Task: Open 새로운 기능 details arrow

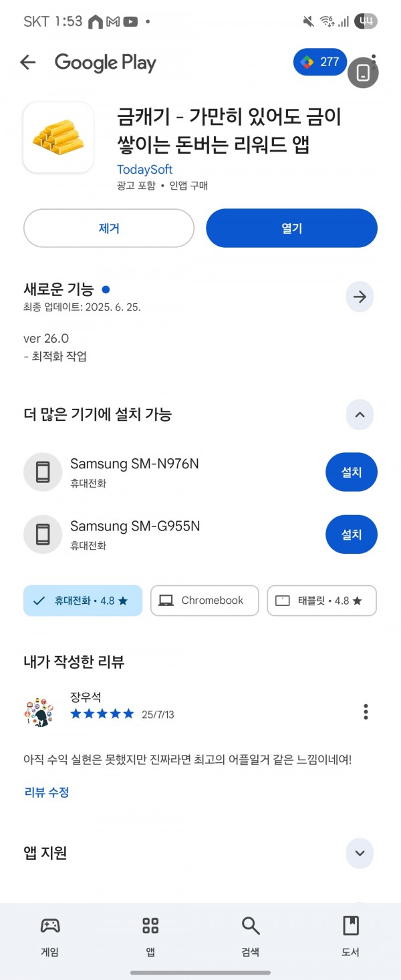Action: click(360, 297)
